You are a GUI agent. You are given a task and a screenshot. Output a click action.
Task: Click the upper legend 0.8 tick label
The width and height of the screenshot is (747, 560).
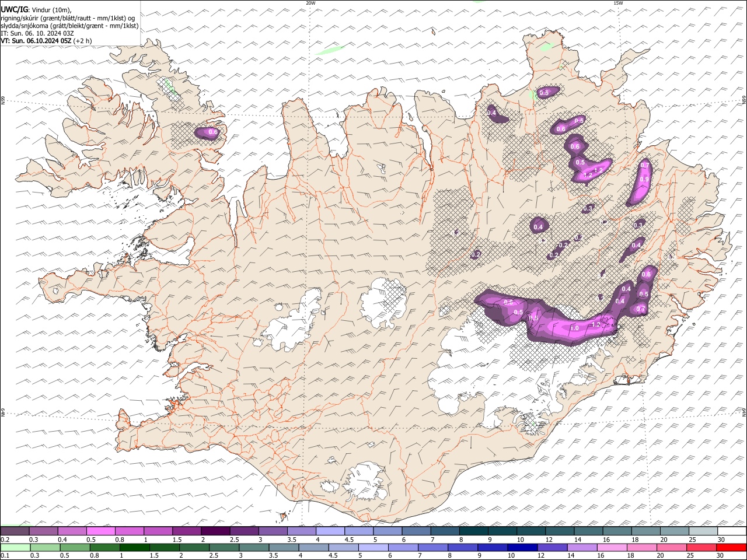pyautogui.click(x=120, y=540)
